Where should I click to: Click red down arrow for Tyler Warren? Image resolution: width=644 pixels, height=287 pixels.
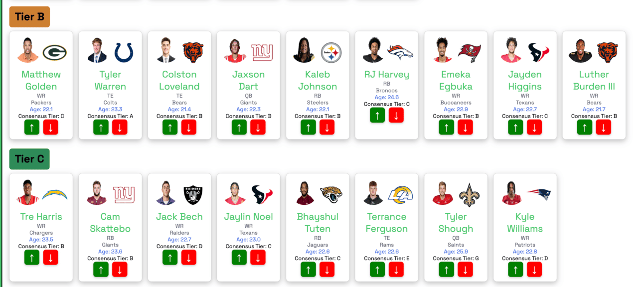point(120,127)
